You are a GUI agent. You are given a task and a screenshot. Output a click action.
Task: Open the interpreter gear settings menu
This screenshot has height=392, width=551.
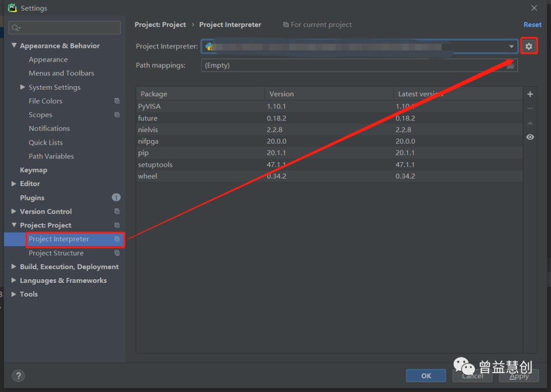[529, 46]
